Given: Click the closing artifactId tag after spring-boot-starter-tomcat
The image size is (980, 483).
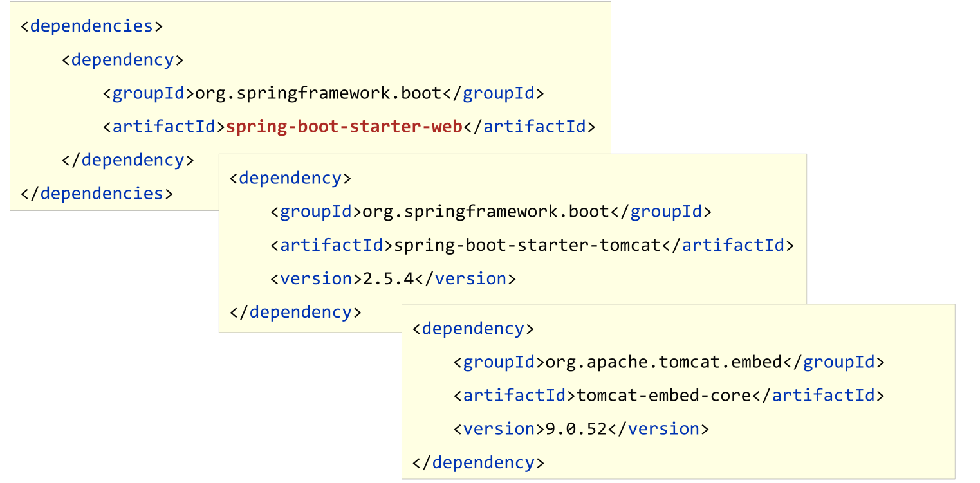Looking at the screenshot, I should (x=728, y=245).
